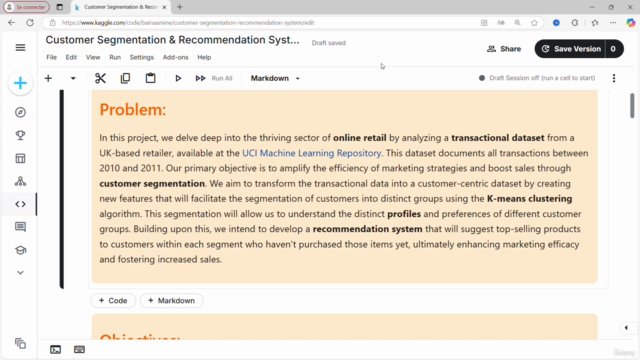Viewport: 640px width, 360px height.
Task: Open the active events icon at sidebar bottom
Action: point(20,344)
